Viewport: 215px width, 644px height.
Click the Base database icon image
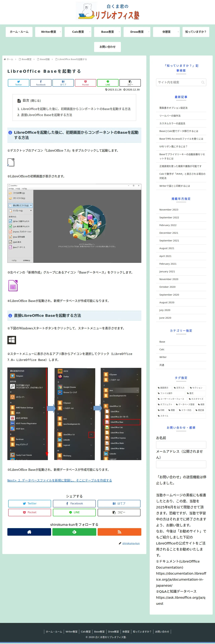pyautogui.click(x=13, y=286)
